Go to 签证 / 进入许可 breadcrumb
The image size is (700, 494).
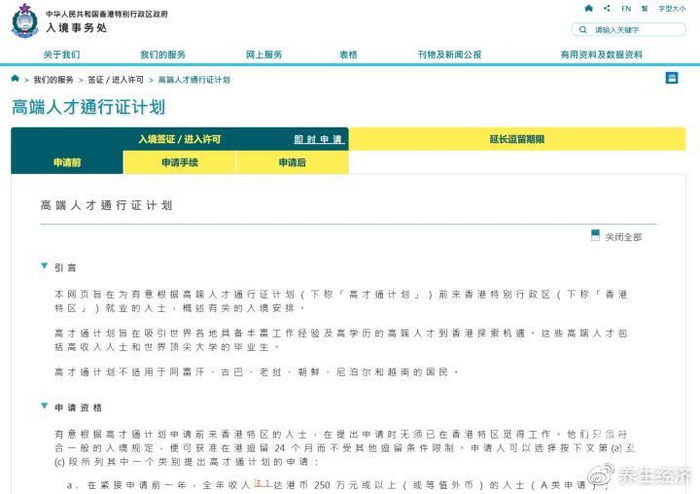[116, 80]
